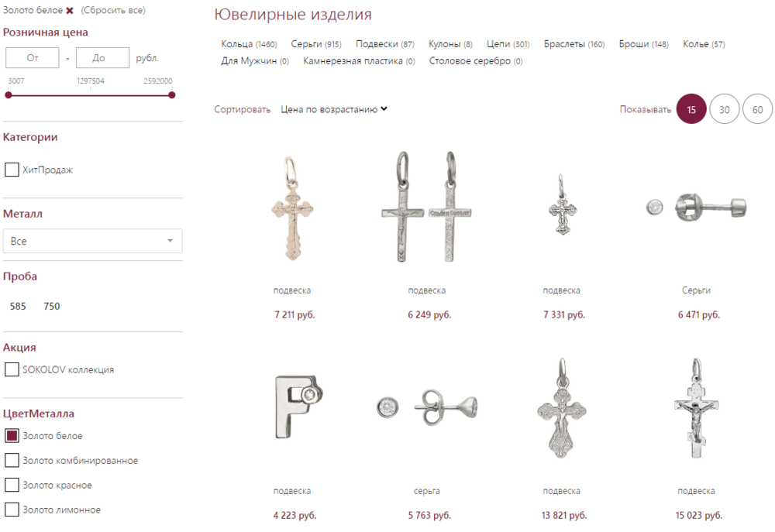Open the letter P pendant image
Viewport: 775px width, 532px height.
click(298, 407)
